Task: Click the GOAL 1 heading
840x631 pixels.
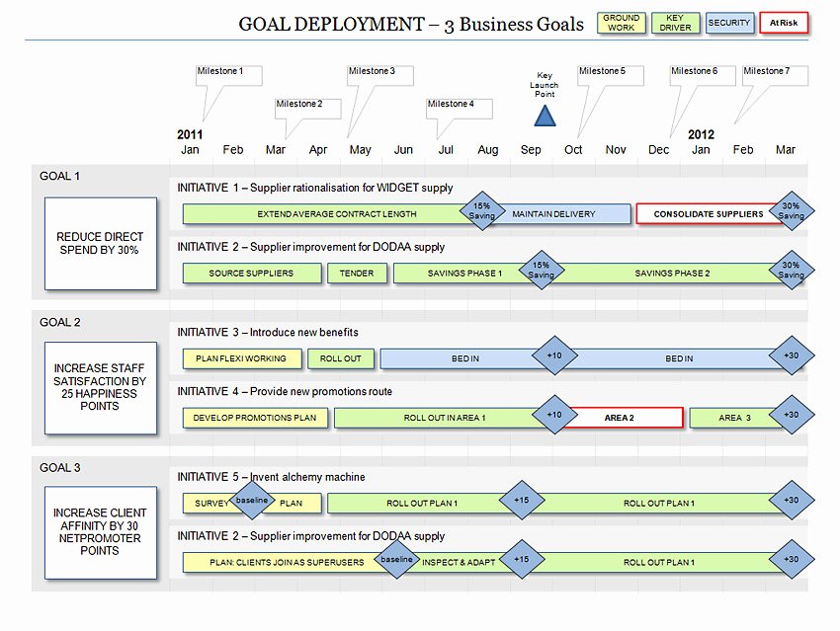Action: (x=59, y=176)
